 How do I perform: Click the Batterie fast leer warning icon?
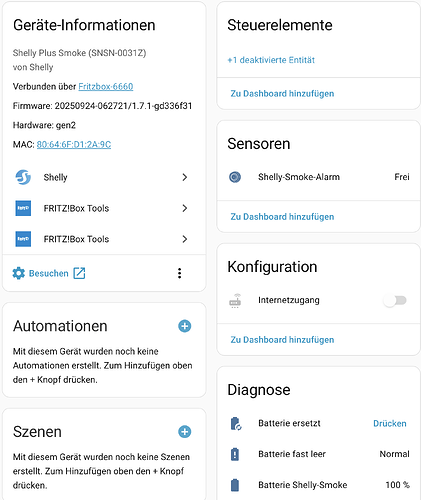[x=235, y=454]
